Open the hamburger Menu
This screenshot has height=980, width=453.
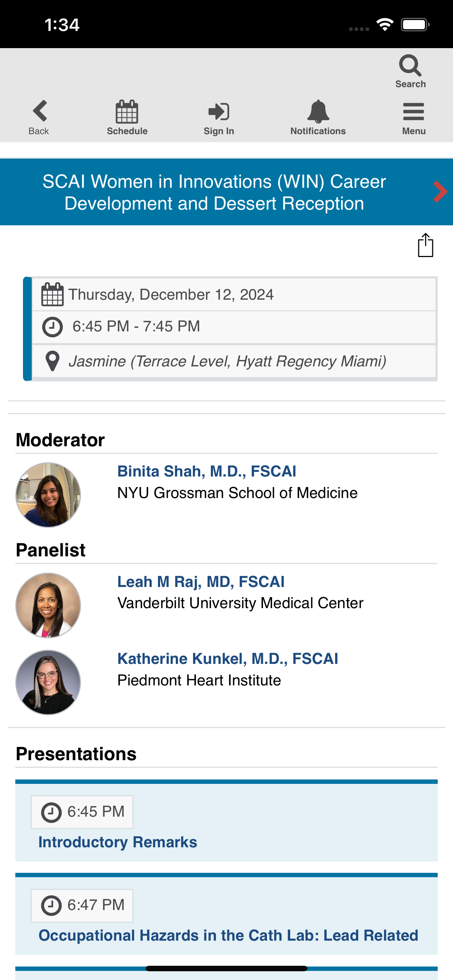tap(413, 112)
